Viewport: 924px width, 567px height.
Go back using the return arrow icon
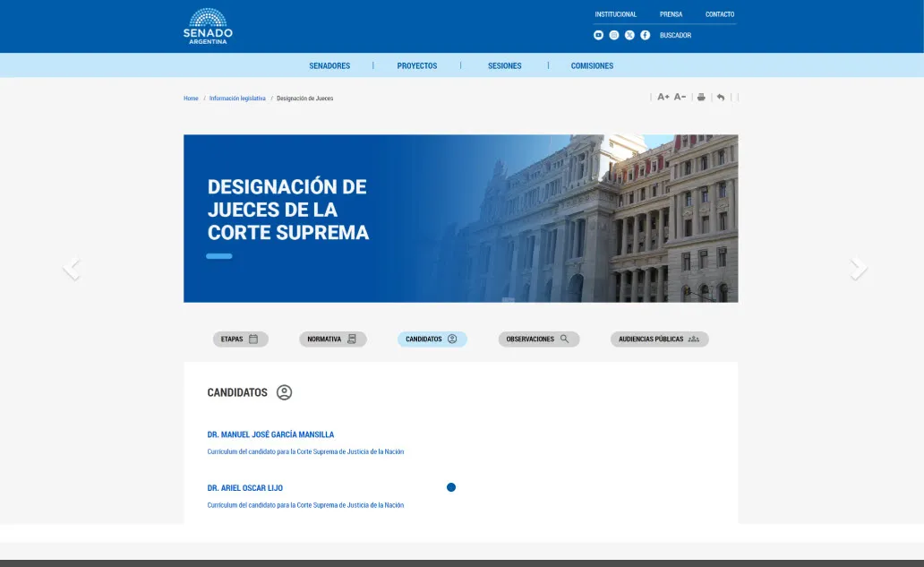pyautogui.click(x=721, y=97)
